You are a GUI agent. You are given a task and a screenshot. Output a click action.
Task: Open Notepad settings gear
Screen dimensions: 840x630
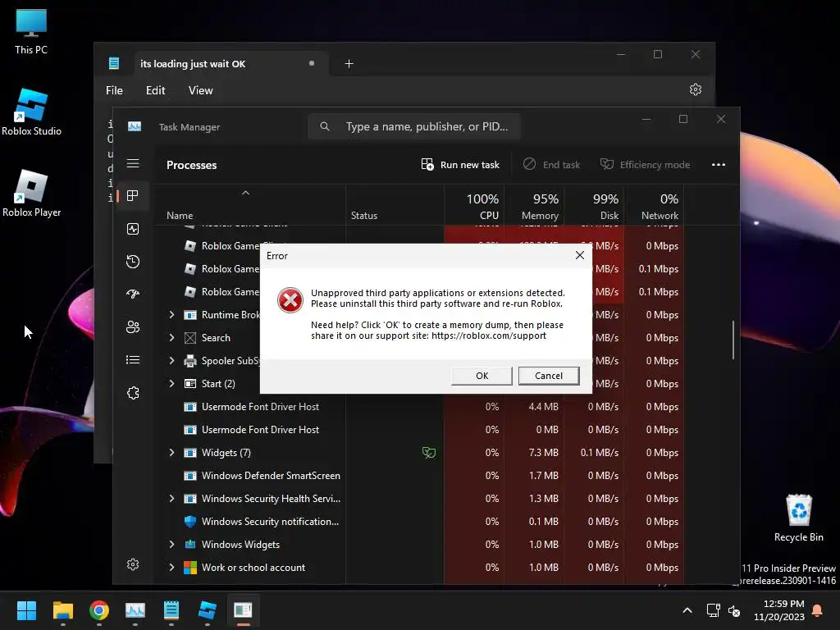point(696,89)
